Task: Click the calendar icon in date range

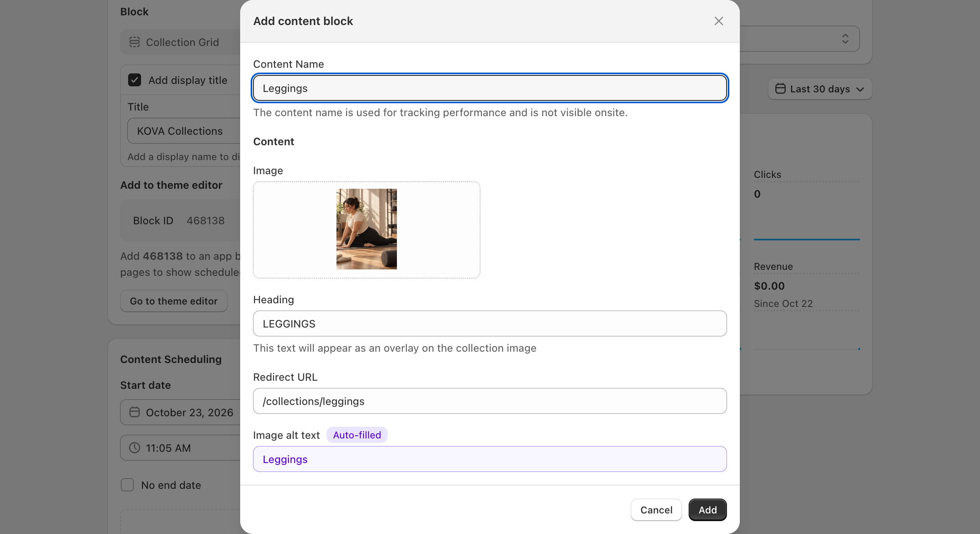Action: point(781,89)
